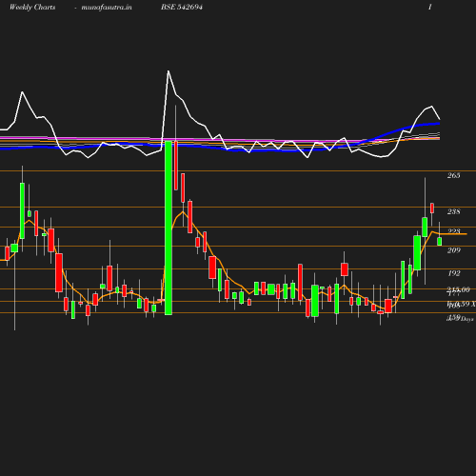Click the 209 price level label

tap(453, 250)
